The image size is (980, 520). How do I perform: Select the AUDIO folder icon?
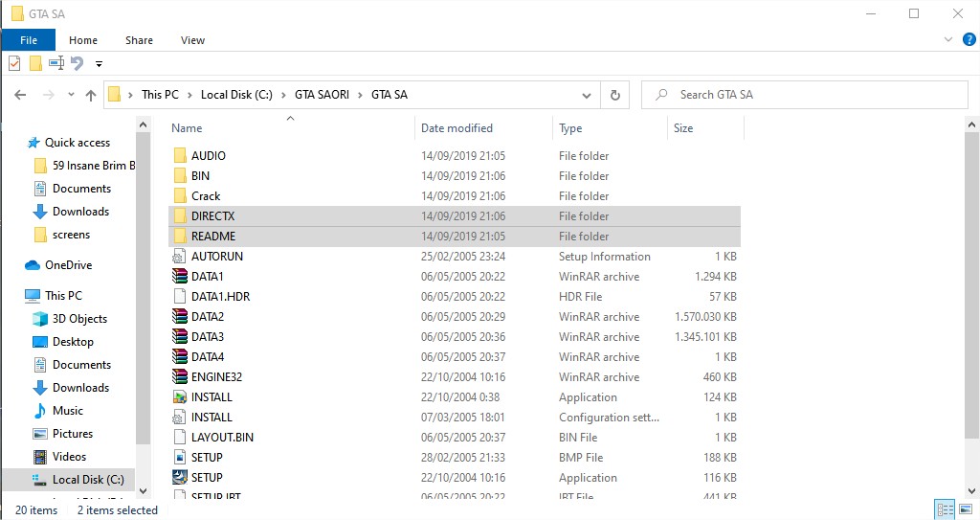[x=180, y=156]
